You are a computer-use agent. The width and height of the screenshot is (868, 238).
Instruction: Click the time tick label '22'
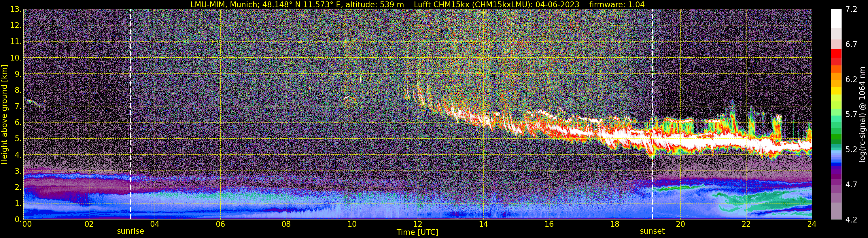(x=746, y=224)
